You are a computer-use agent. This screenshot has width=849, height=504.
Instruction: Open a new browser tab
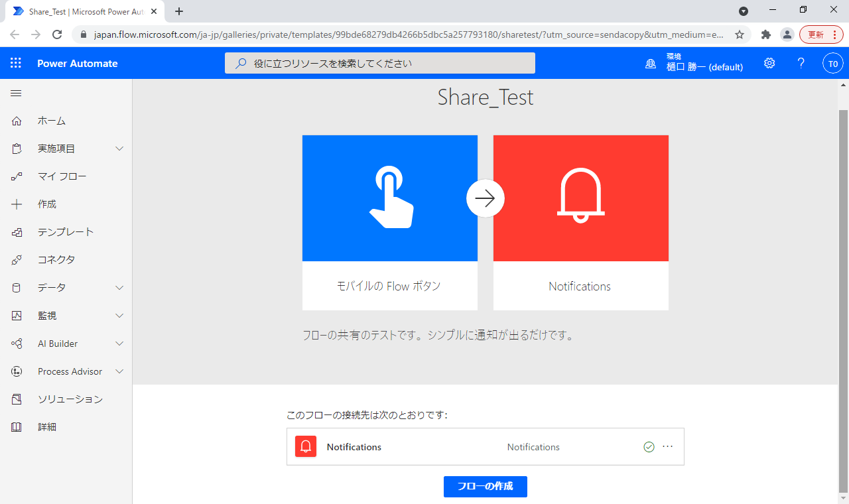179,11
